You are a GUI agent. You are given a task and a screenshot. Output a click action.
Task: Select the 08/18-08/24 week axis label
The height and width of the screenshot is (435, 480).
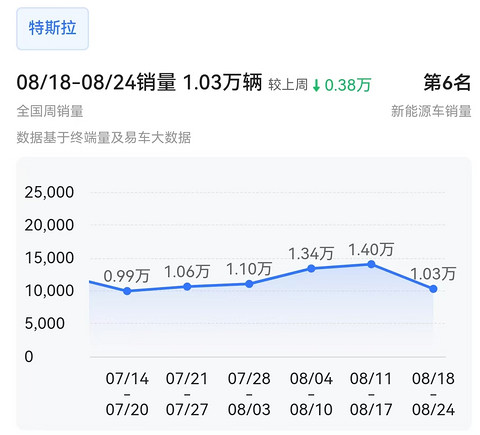click(433, 394)
